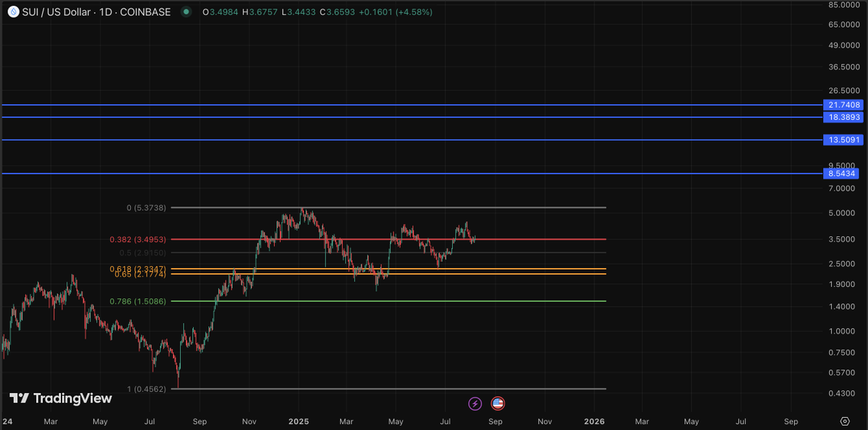Select the 2025 label on the time axis

tap(298, 421)
